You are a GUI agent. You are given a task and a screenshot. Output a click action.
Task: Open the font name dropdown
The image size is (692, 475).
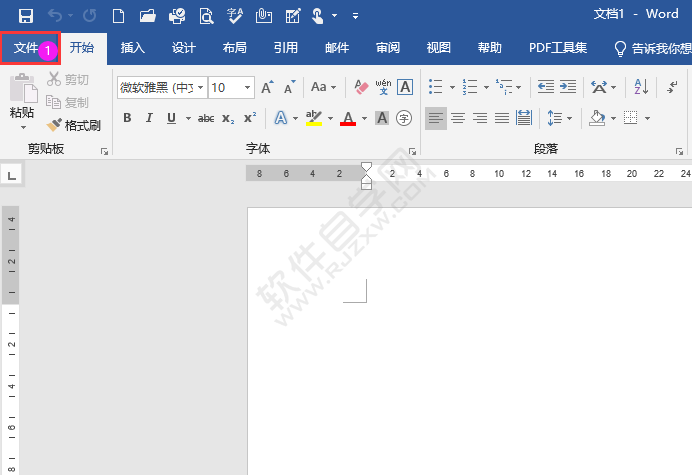tap(200, 88)
